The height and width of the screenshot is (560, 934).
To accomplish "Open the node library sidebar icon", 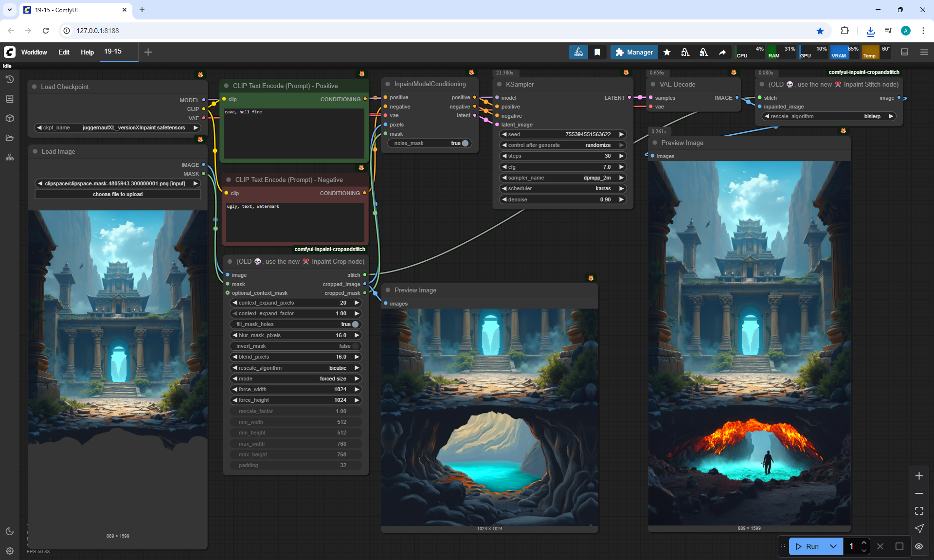I will (x=10, y=99).
